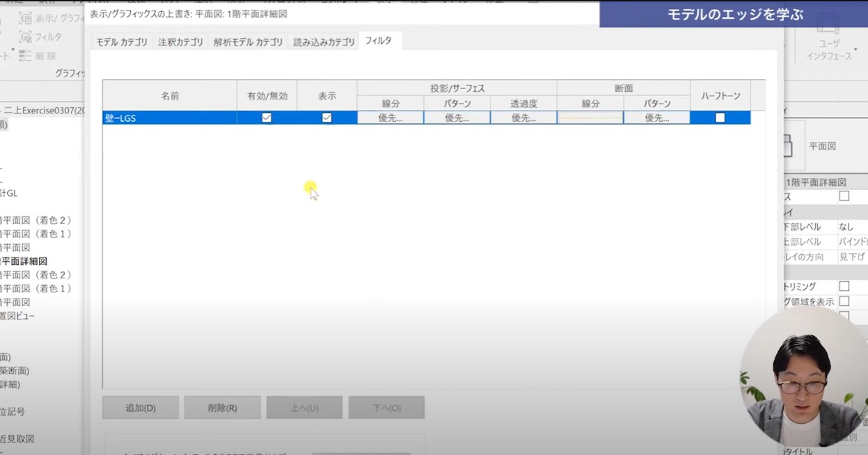Enable ハーフトーン checkbox for 壁ーLGS
868x455 pixels.
pos(720,118)
